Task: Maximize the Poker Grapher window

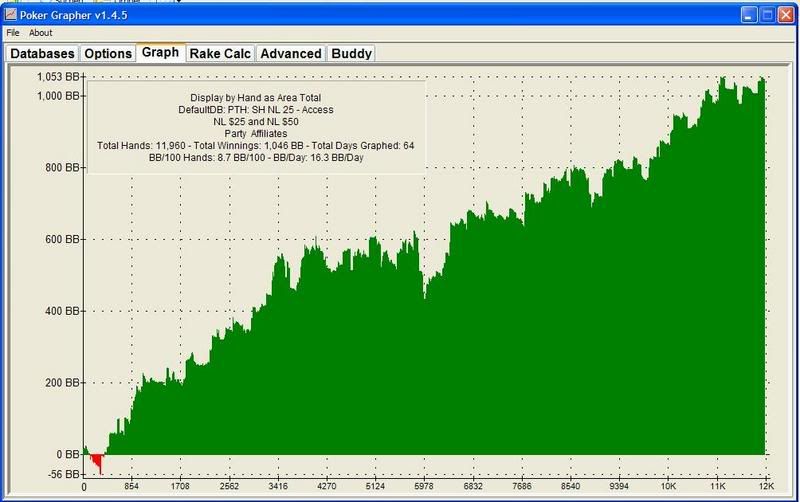Action: click(x=767, y=15)
